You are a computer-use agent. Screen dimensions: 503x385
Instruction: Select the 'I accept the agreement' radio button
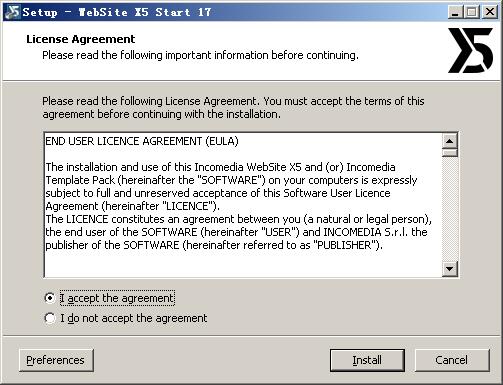pyautogui.click(x=50, y=298)
